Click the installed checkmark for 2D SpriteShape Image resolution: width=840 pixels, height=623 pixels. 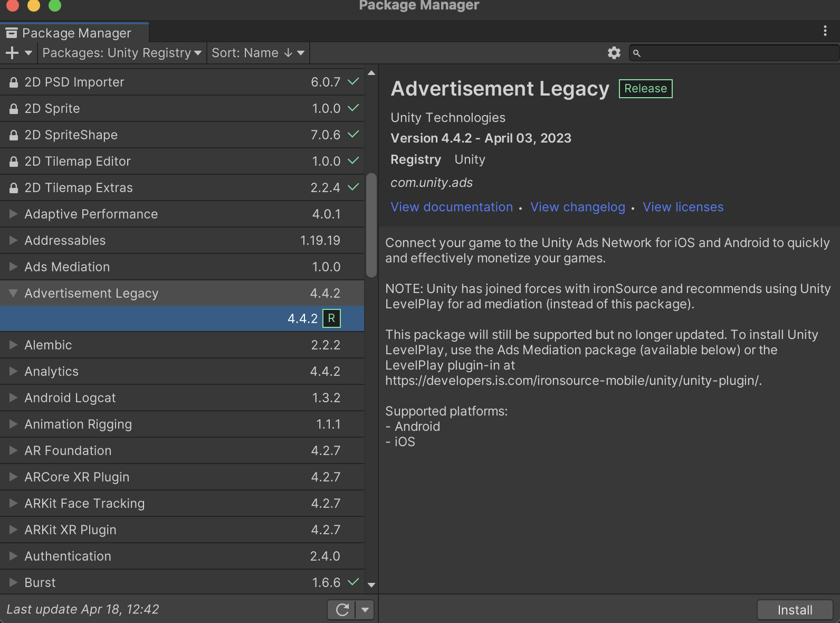[x=354, y=135]
